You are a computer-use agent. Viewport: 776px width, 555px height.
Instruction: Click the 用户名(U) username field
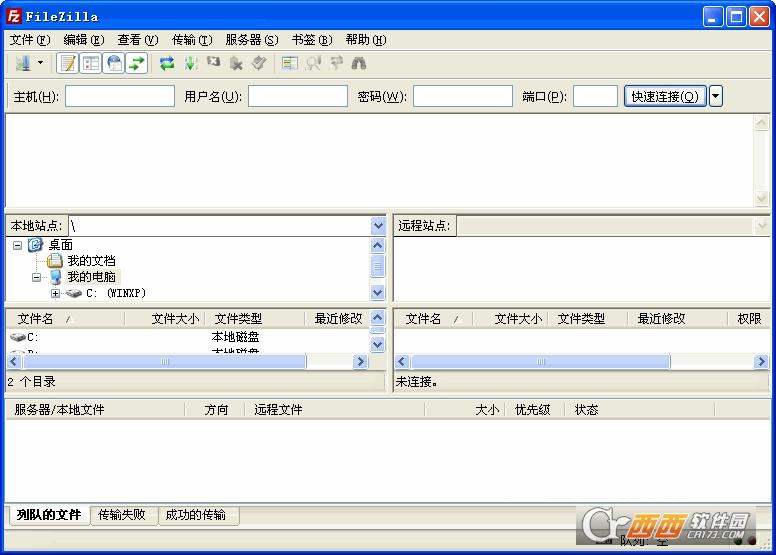pyautogui.click(x=297, y=96)
